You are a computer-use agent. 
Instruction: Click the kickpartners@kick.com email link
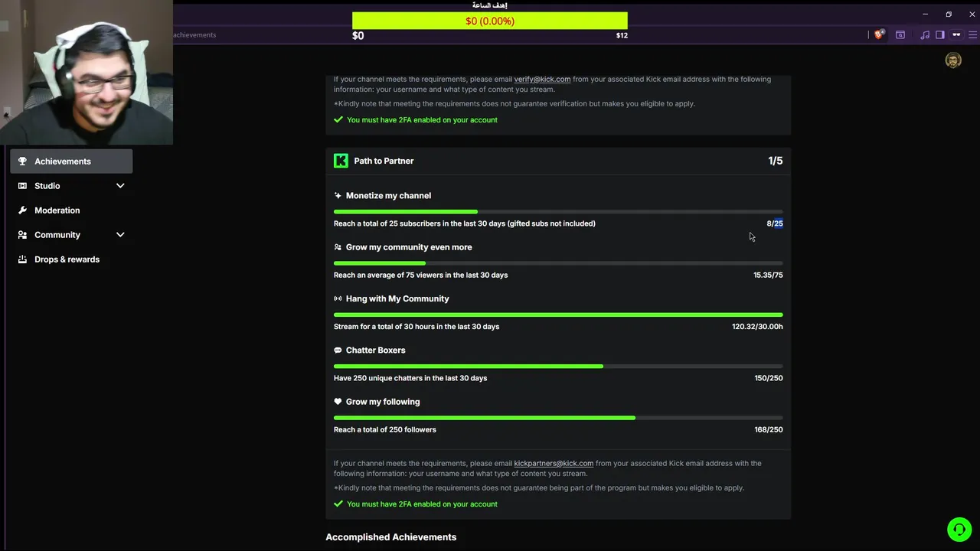pyautogui.click(x=554, y=463)
